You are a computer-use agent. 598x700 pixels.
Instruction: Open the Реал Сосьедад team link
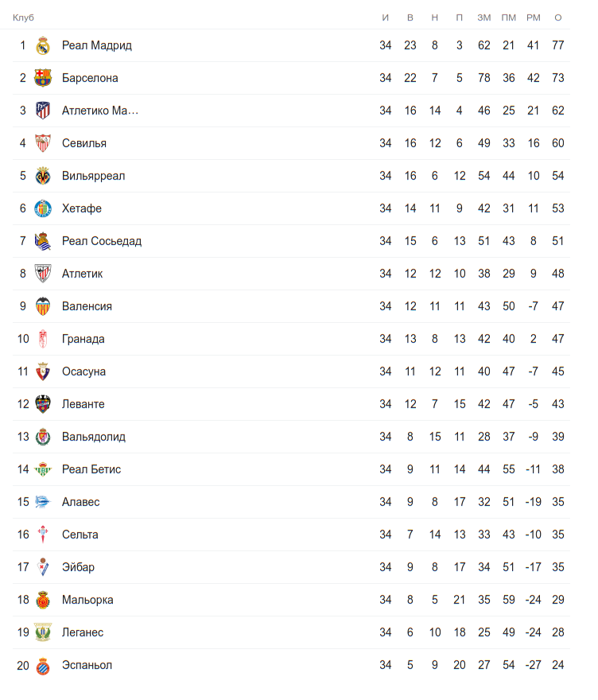(102, 241)
